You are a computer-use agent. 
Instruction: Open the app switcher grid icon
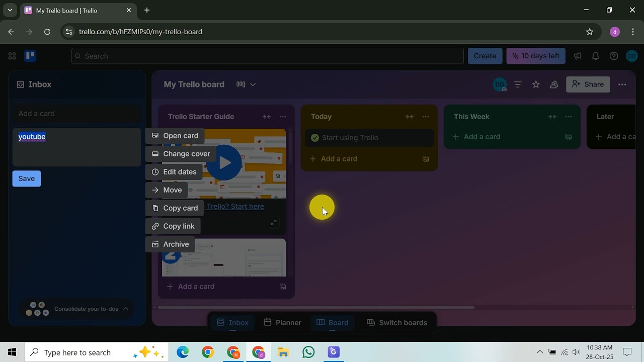tap(12, 56)
